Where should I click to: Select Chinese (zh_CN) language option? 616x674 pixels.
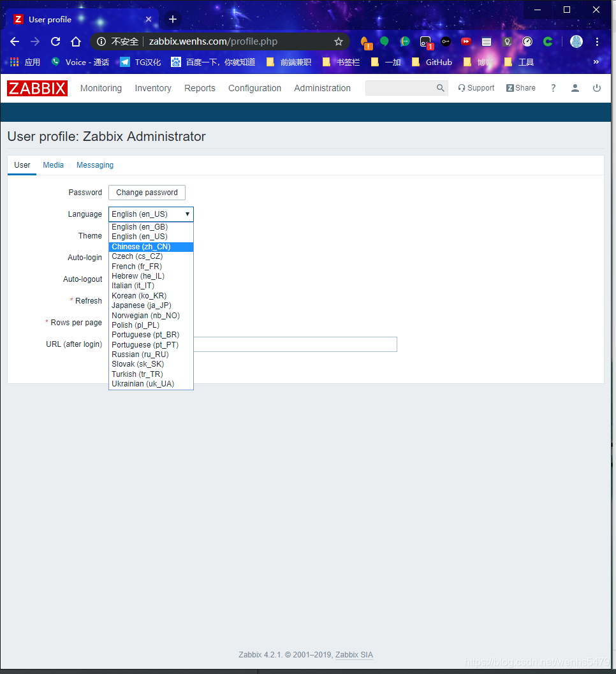click(151, 247)
